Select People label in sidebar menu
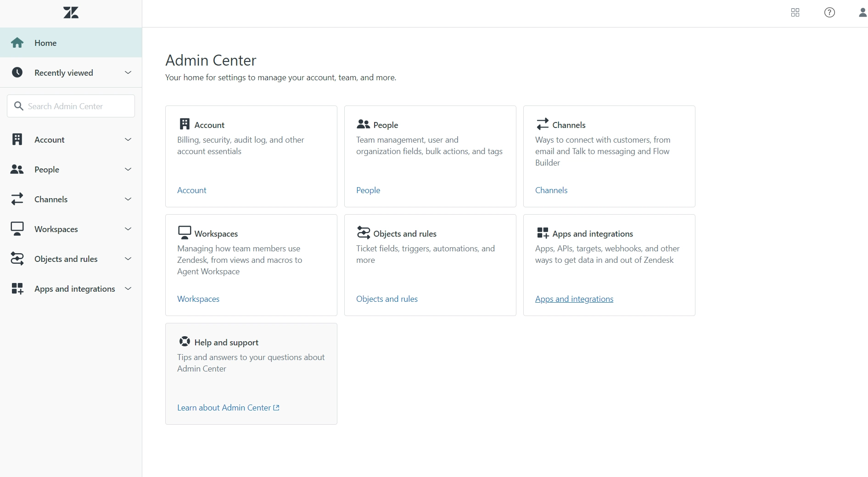 47,169
